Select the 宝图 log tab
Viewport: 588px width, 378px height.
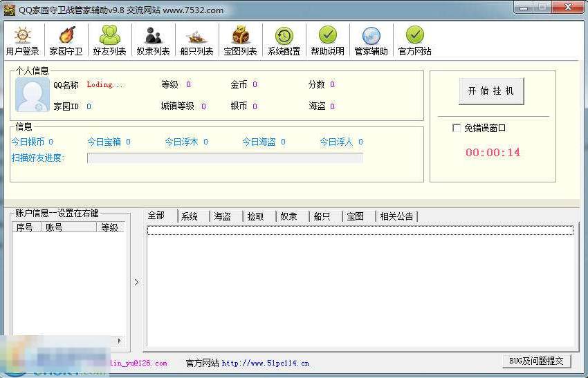click(355, 216)
